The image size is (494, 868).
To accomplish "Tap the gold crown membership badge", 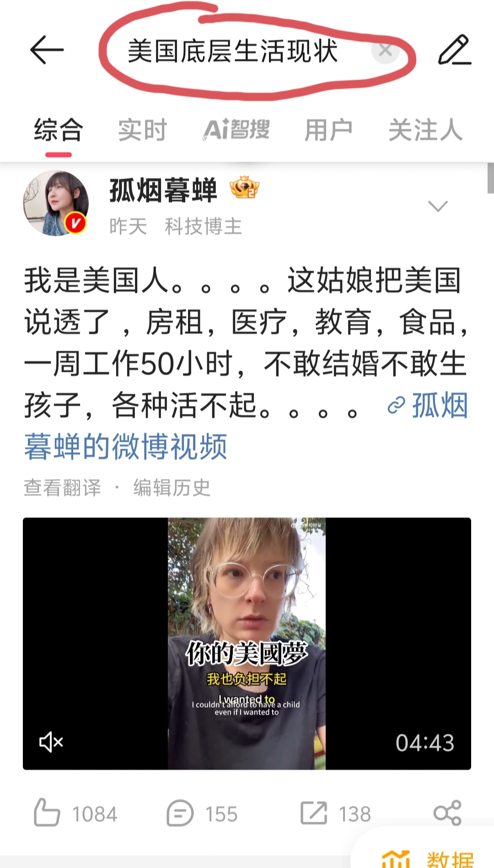I will (x=245, y=187).
